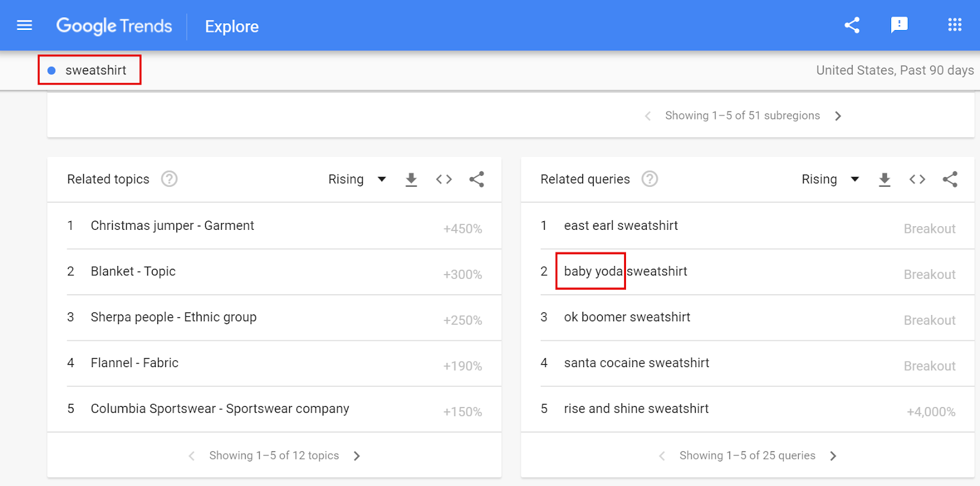Click 'Showing 1–5 of 12 topics' text
This screenshot has width=980, height=486.
click(x=274, y=455)
